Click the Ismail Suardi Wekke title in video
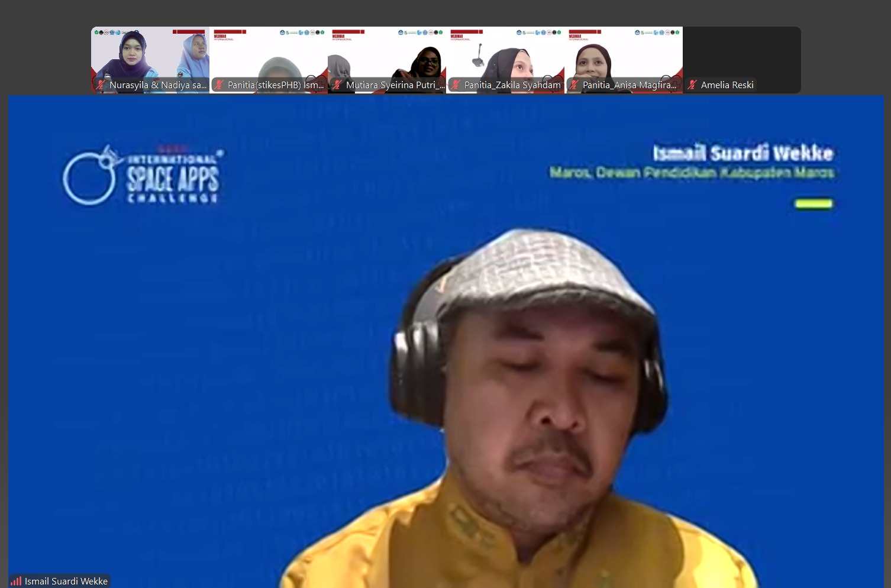The image size is (891, 588). (x=743, y=153)
